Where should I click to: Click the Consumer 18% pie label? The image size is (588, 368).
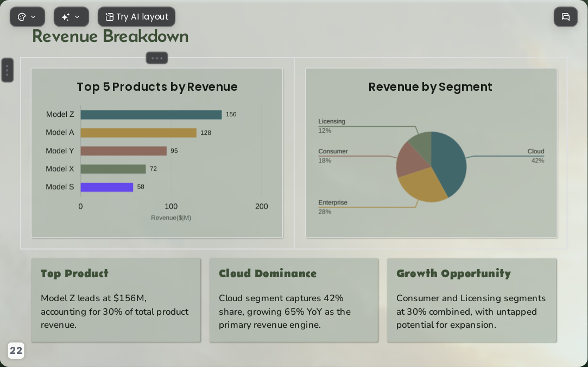tap(333, 156)
